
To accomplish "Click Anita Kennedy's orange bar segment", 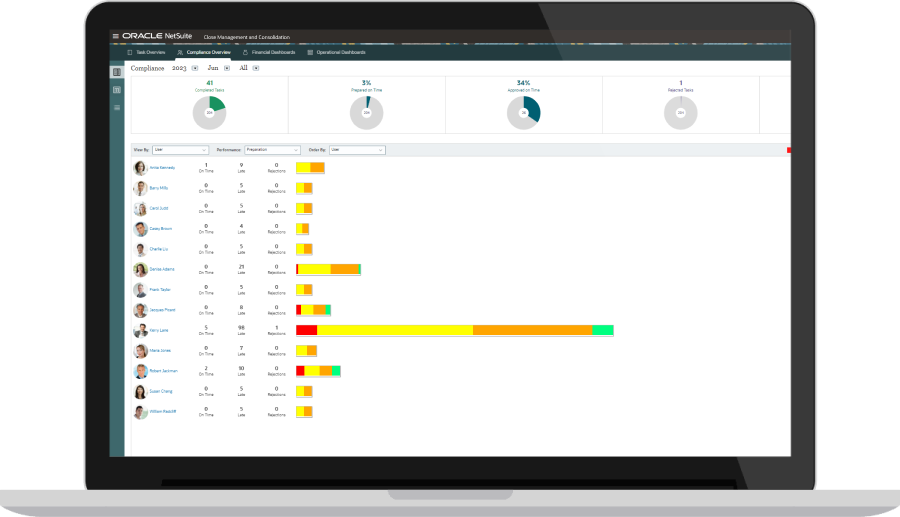I will (x=317, y=168).
